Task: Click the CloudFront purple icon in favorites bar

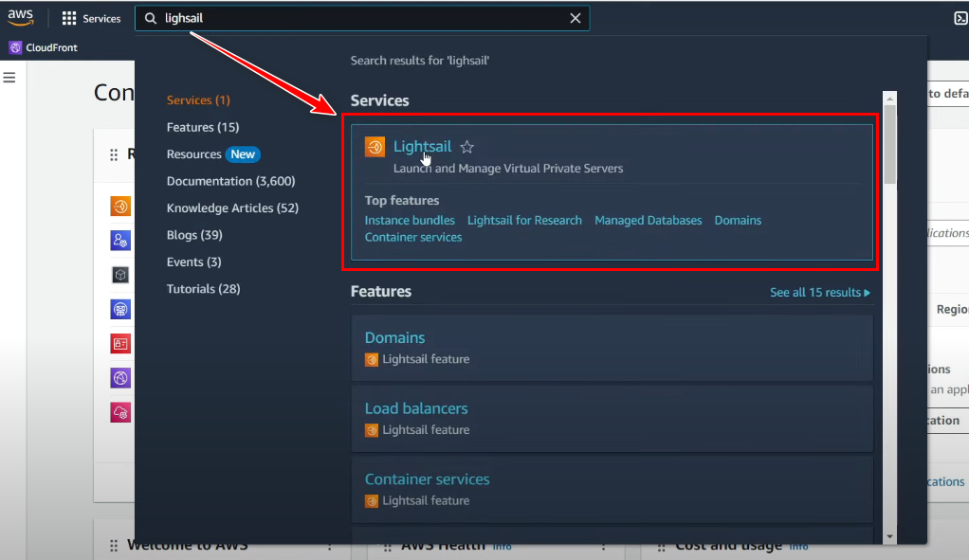Action: pos(15,47)
